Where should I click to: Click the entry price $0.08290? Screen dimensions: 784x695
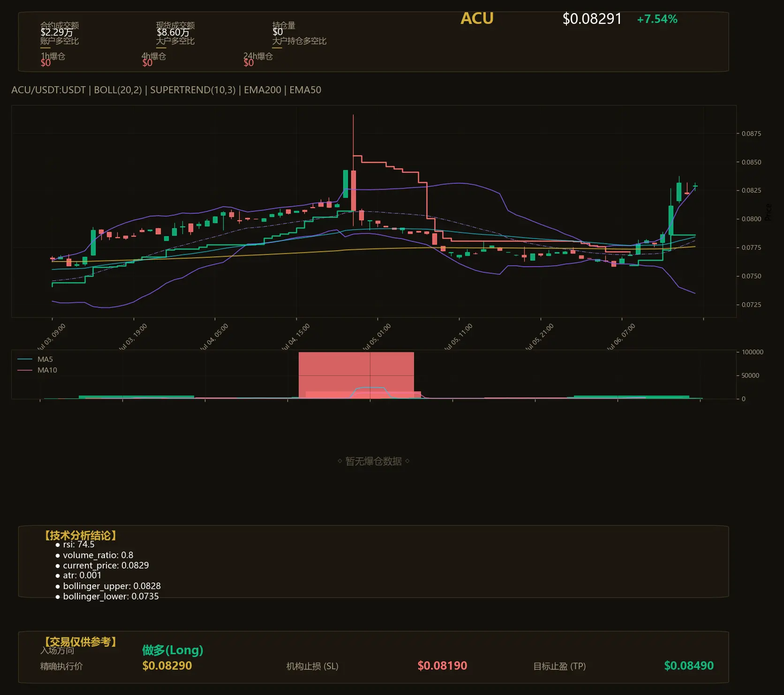(x=167, y=665)
